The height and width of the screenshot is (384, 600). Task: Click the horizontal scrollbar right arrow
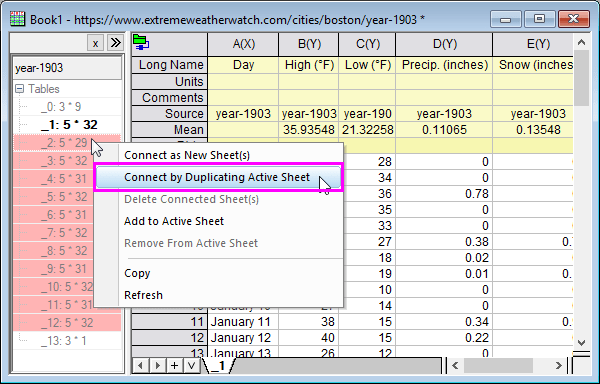click(x=559, y=366)
